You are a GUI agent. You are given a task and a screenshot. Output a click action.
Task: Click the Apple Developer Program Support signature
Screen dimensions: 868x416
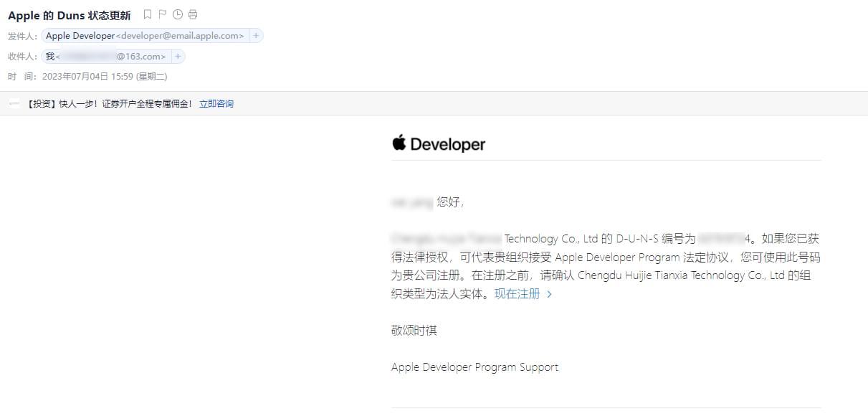474,367
